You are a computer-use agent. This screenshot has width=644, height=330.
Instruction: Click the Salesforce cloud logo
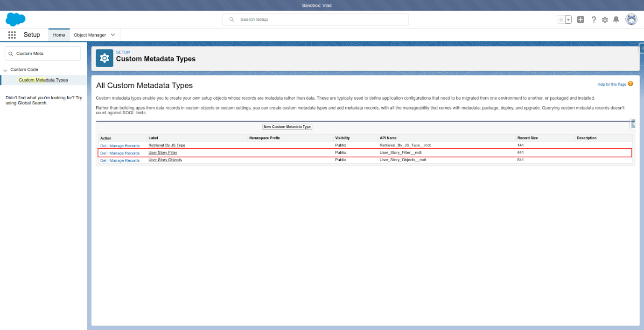(x=15, y=19)
